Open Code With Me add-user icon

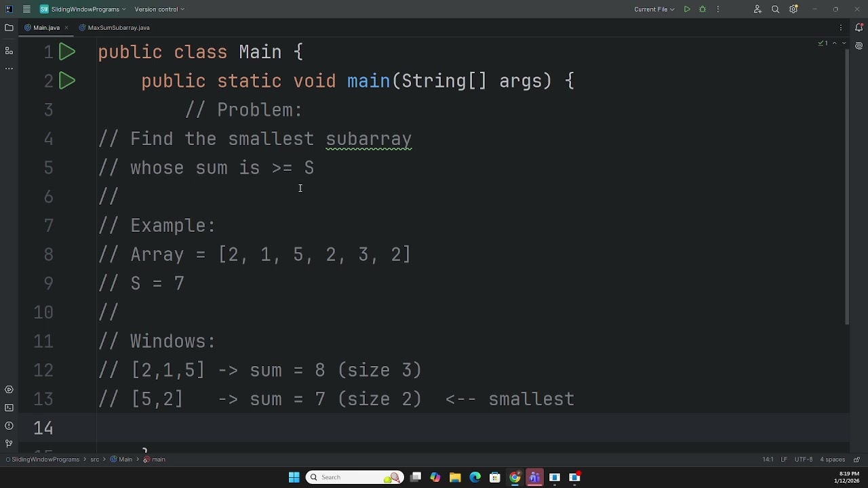[x=757, y=9]
